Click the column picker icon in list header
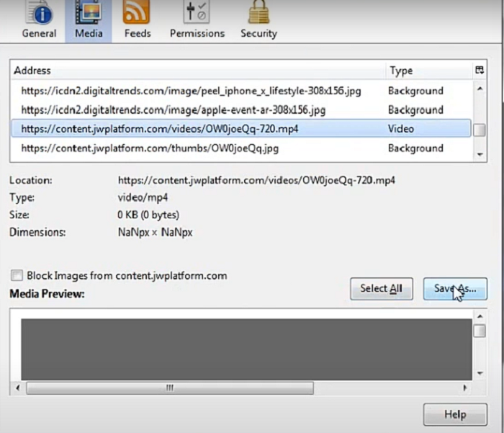504x433 pixels. (480, 70)
